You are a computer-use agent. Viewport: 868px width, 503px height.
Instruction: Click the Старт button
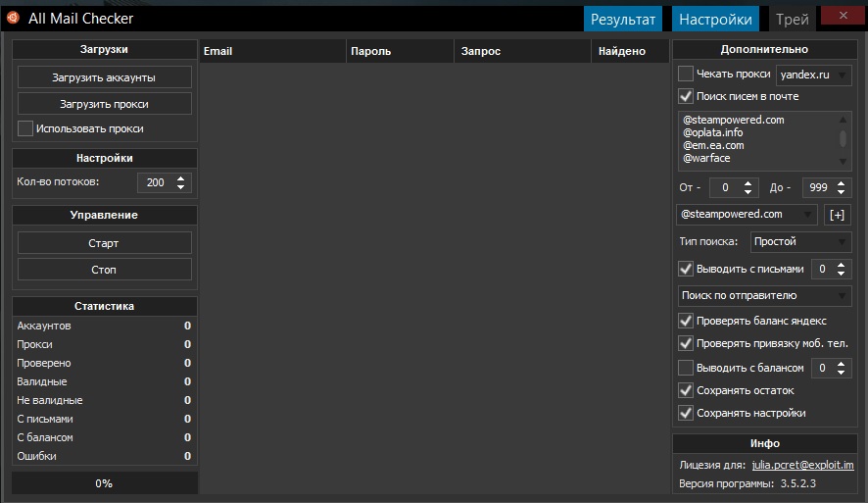104,243
